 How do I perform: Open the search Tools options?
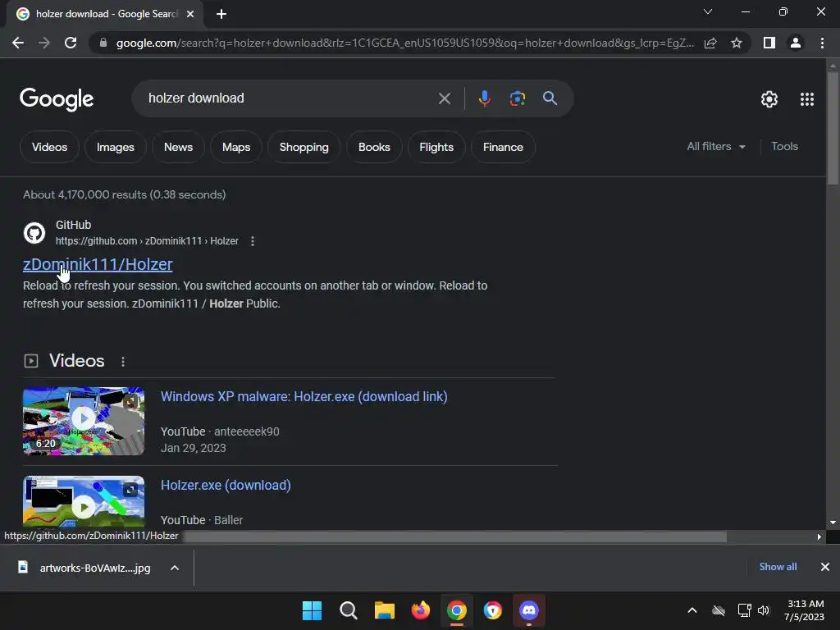(x=784, y=146)
